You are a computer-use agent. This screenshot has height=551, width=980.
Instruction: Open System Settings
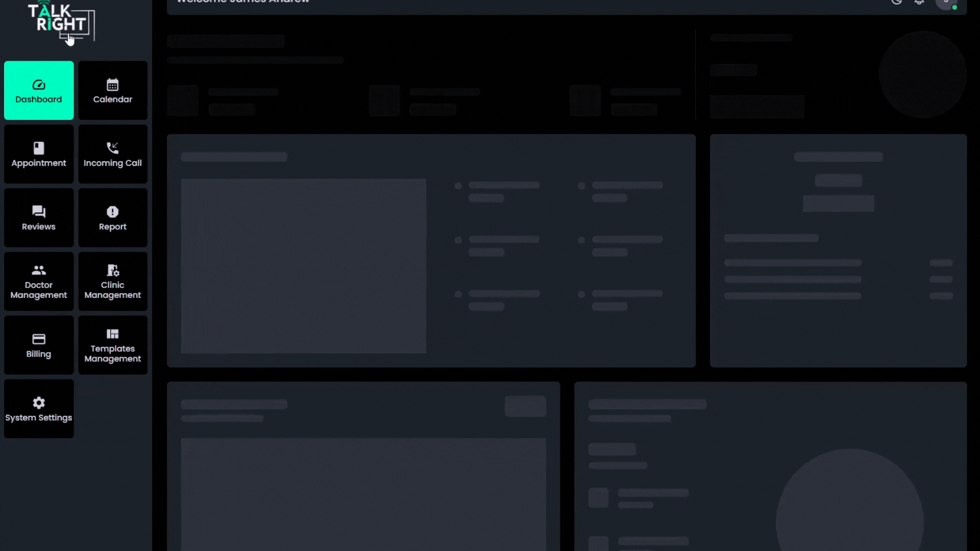coord(39,409)
